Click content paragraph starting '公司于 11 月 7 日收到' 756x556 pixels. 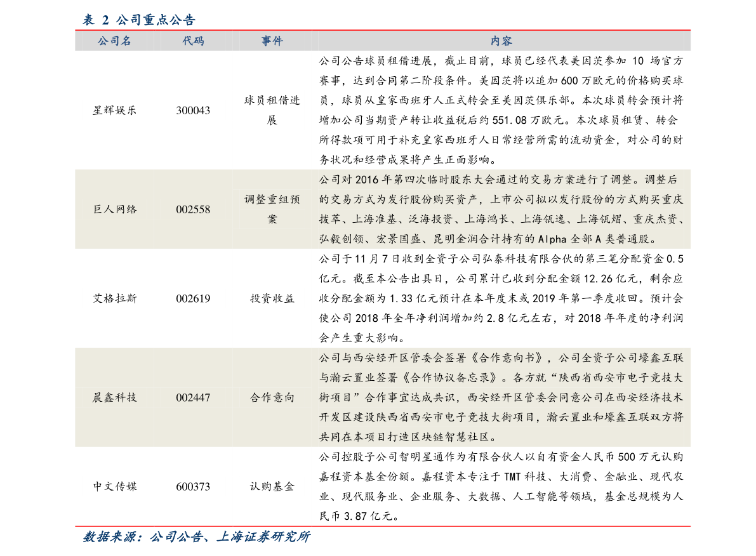[501, 298]
